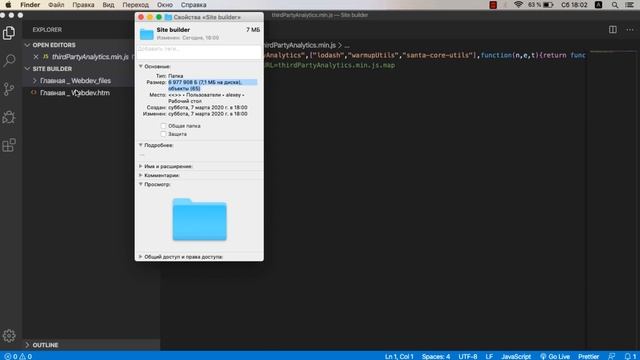This screenshot has width=640, height=360.
Task: Open the Finder menu
Action: (x=30, y=5)
